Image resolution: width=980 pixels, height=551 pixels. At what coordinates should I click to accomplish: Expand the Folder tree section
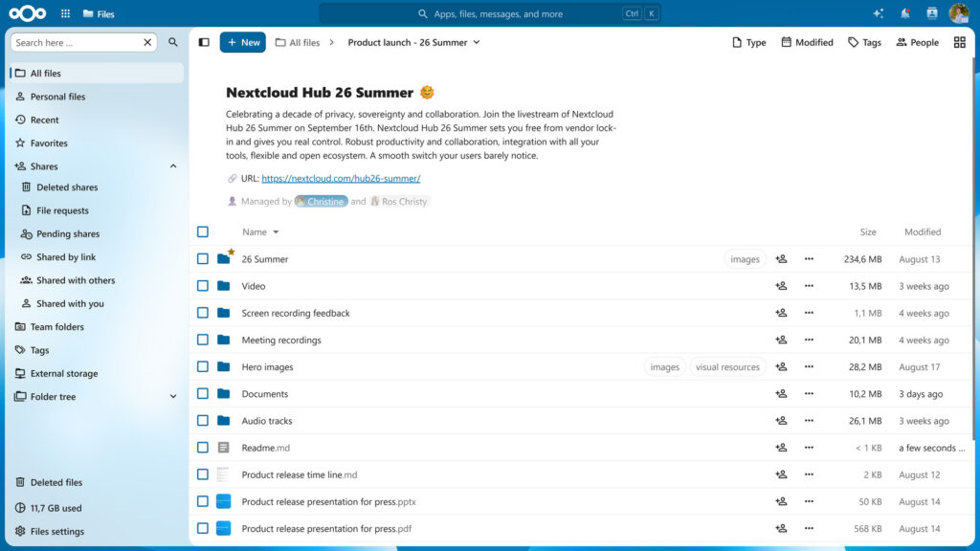[173, 397]
